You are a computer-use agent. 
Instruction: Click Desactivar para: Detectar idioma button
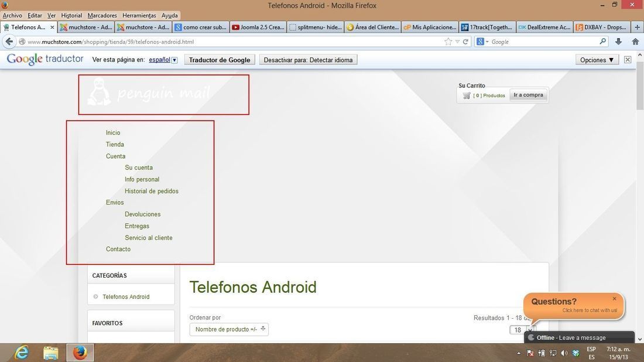(x=308, y=60)
